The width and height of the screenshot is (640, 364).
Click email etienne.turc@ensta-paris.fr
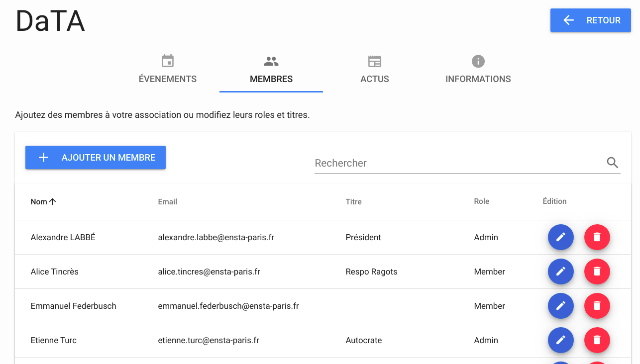pyautogui.click(x=209, y=340)
